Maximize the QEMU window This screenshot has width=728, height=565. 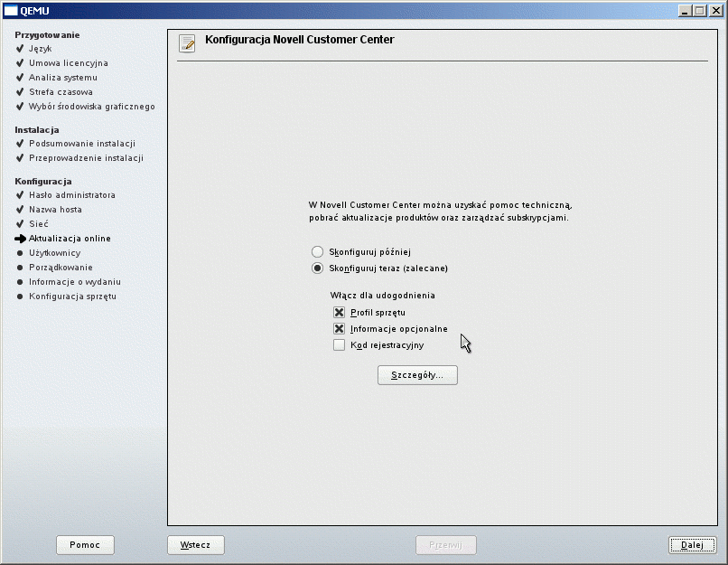(x=700, y=11)
